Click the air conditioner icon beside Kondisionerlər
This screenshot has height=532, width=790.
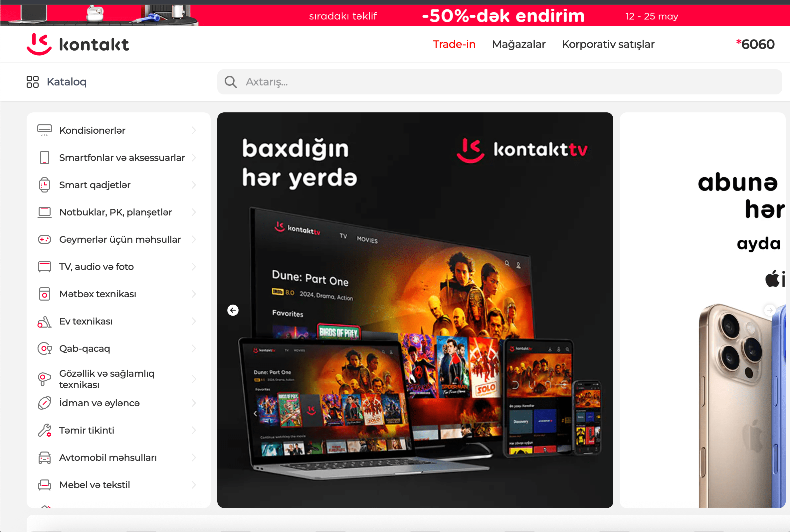[45, 130]
